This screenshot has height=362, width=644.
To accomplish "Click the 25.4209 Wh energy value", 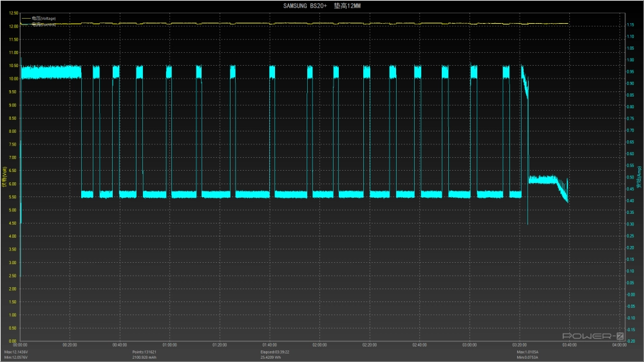I will [271, 357].
